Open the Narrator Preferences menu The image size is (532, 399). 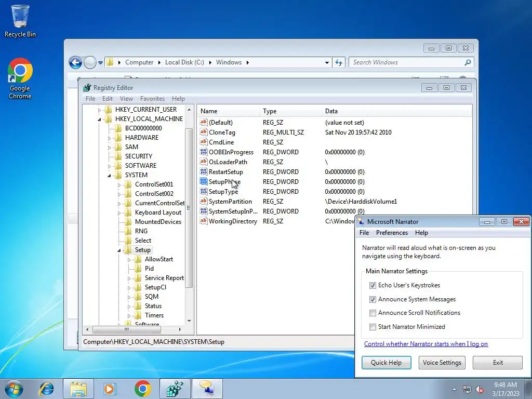392,232
